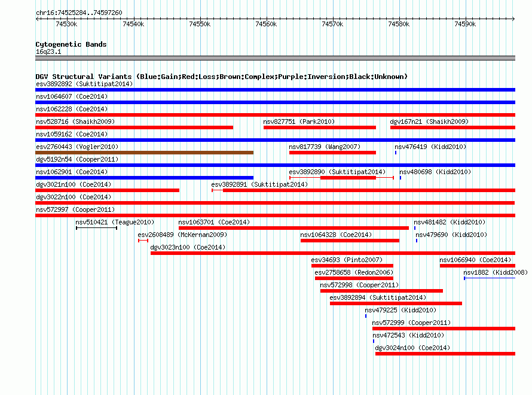Image resolution: width=532 pixels, height=395 pixels.
Task: Select the nsv1064607 (Coe2014) gain track label
Action: coord(72,96)
